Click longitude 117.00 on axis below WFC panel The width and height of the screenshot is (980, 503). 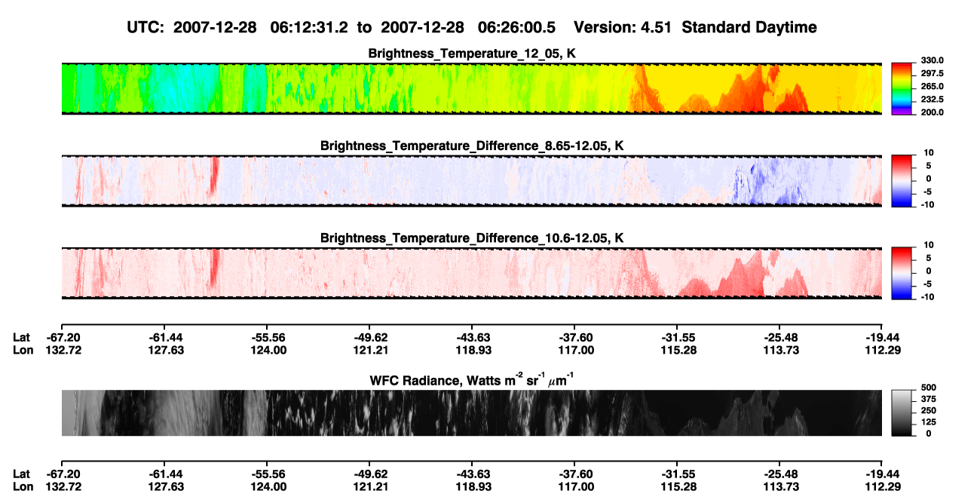[x=575, y=486]
